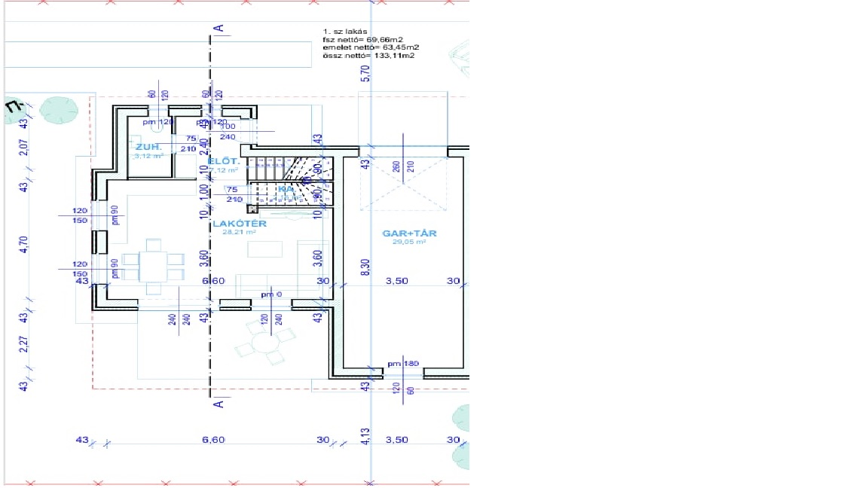Click the staircase symbol beside the entry hall
The height and width of the screenshot is (488, 868).
[289, 181]
